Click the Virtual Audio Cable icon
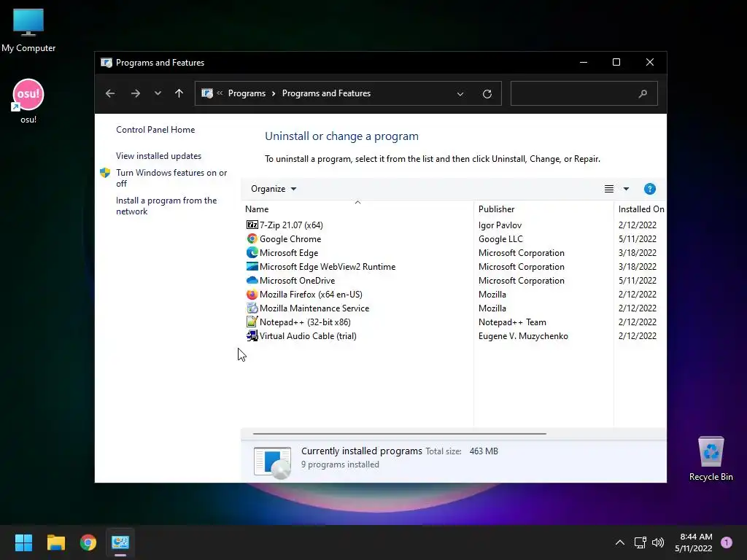 252,335
